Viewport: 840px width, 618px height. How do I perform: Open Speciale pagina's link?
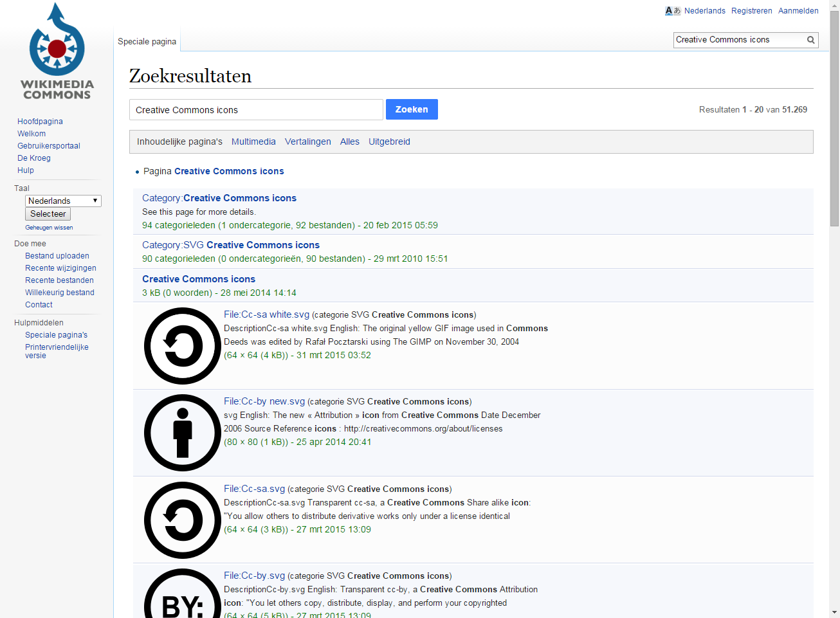(56, 335)
